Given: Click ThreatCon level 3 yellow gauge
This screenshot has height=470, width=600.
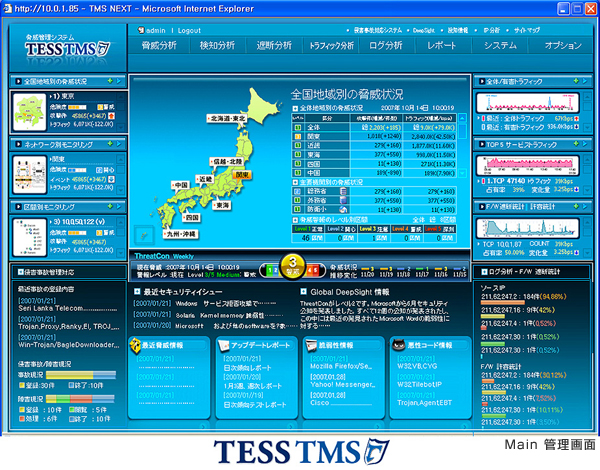Looking at the screenshot, I should pos(293,267).
